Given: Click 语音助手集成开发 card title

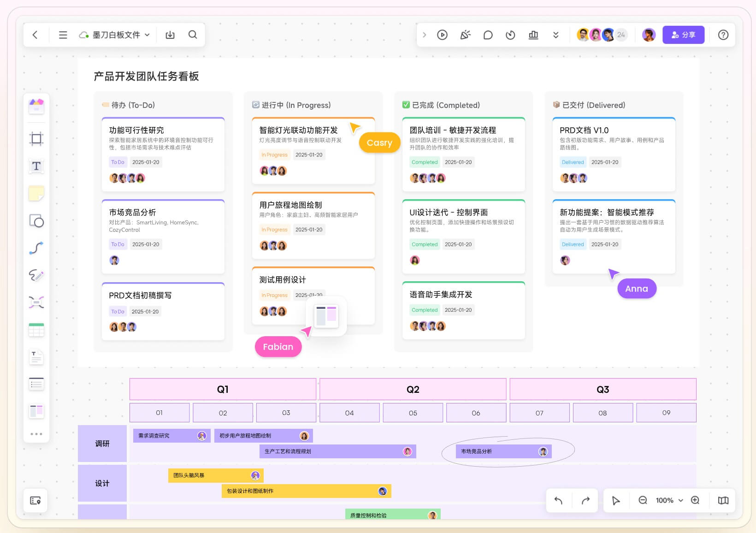Looking at the screenshot, I should coord(441,294).
